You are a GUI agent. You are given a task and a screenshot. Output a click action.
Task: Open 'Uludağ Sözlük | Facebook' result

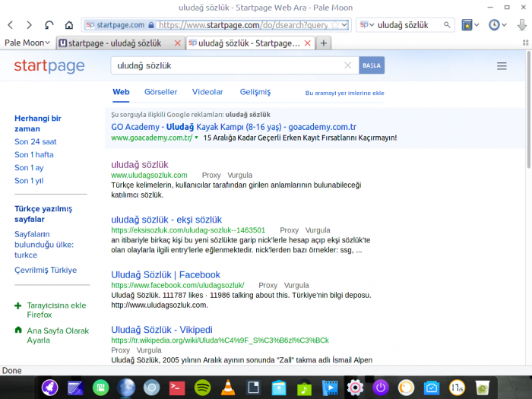point(166,274)
